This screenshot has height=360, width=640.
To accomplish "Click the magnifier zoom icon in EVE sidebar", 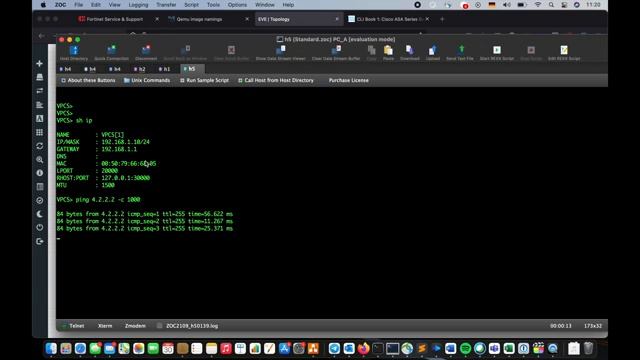I will pos(40,160).
